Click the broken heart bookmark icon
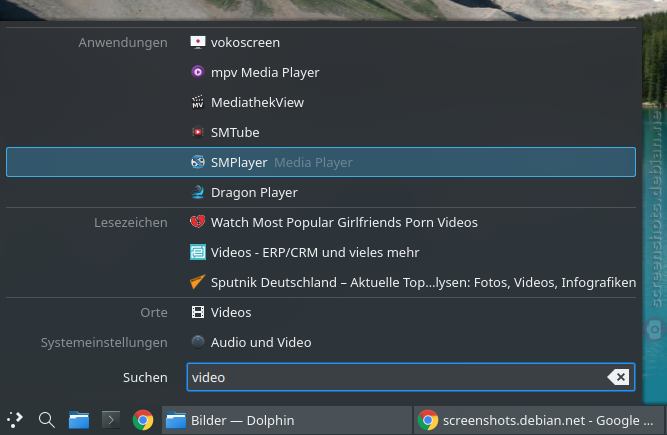This screenshot has height=435, width=667. [x=197, y=222]
